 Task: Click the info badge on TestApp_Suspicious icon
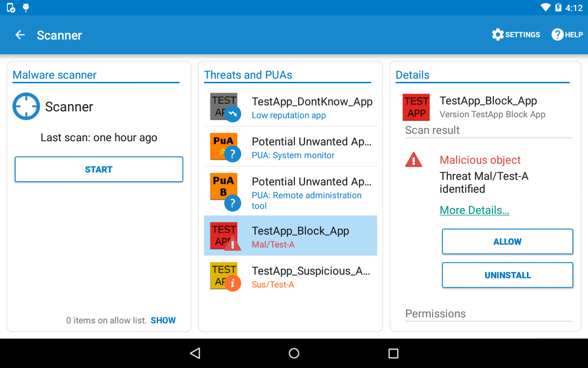[x=232, y=283]
